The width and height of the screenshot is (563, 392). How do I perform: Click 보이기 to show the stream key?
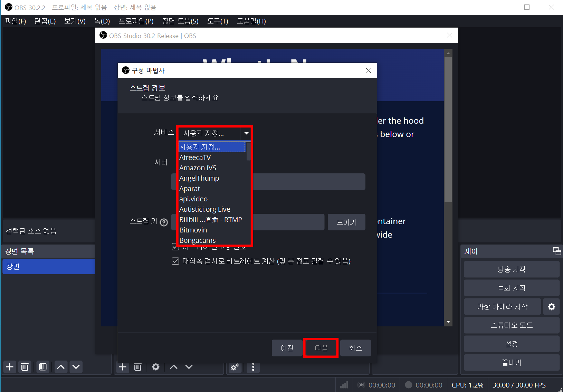pos(346,222)
